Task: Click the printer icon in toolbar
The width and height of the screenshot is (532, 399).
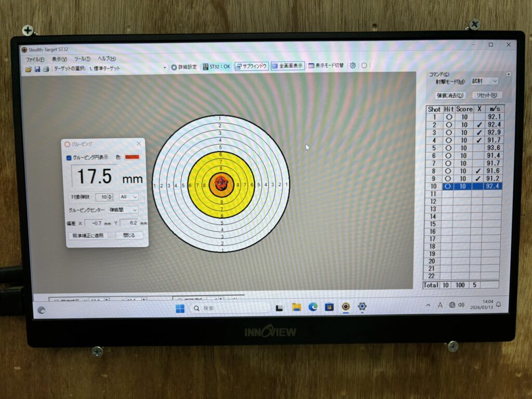Action: [x=45, y=69]
